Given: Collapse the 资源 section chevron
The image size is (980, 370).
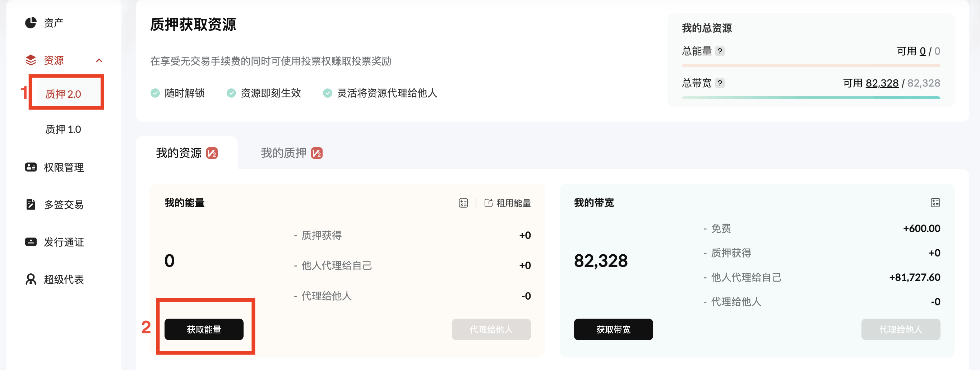Looking at the screenshot, I should pyautogui.click(x=100, y=60).
